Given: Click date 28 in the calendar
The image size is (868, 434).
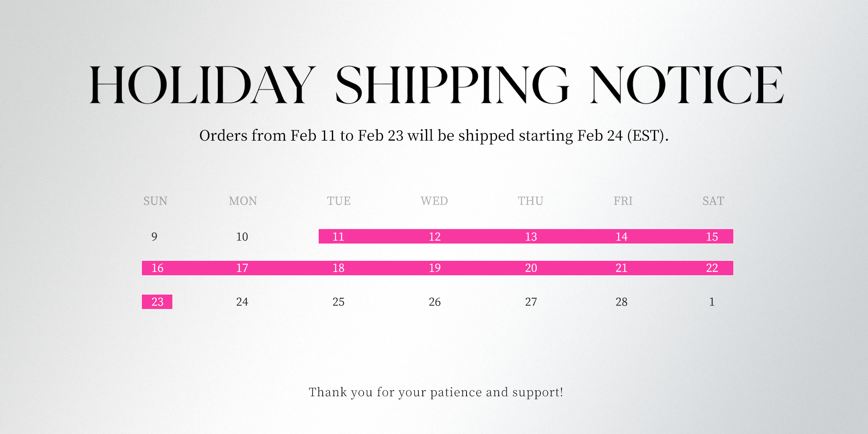Looking at the screenshot, I should click(621, 302).
